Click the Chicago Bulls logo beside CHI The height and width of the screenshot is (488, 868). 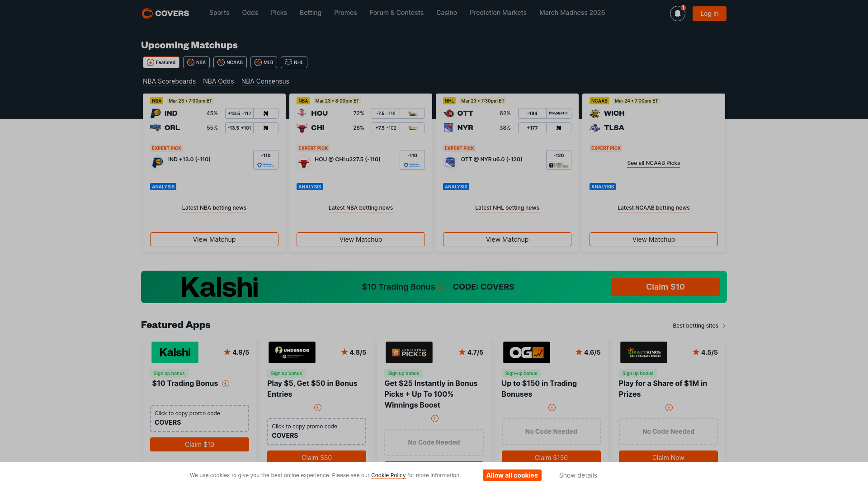(302, 128)
